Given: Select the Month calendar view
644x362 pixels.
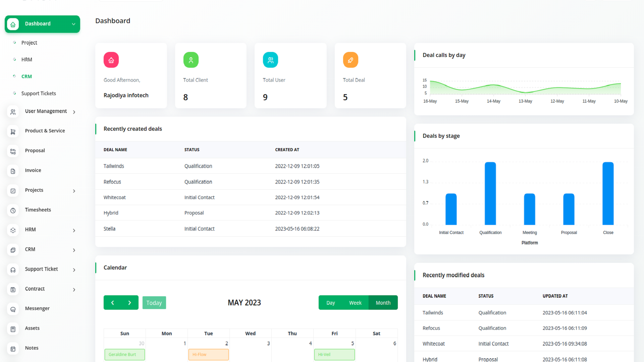Looking at the screenshot, I should [x=383, y=303].
